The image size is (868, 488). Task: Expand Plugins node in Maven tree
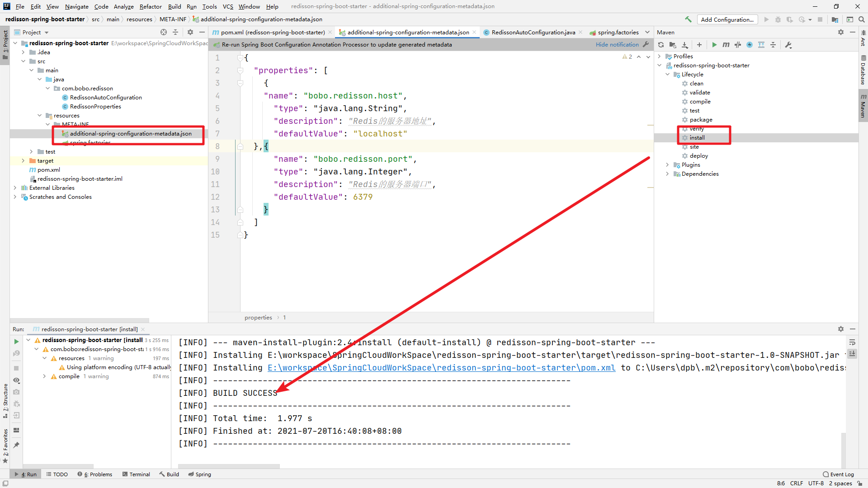click(x=668, y=165)
